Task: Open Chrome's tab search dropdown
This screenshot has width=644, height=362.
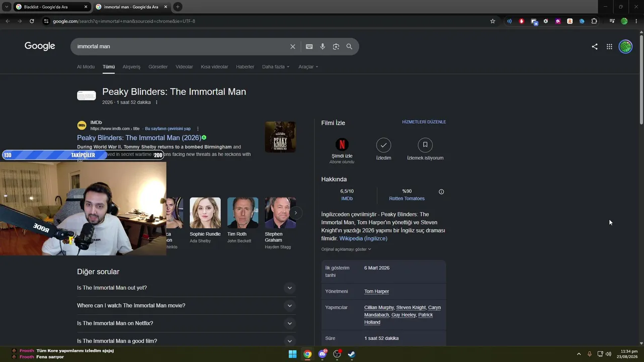Action: click(7, 7)
